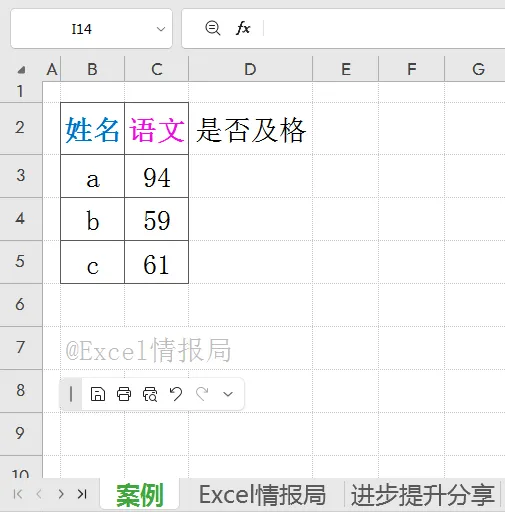The image size is (505, 512).
Task: Select column G header
Action: 475,69
